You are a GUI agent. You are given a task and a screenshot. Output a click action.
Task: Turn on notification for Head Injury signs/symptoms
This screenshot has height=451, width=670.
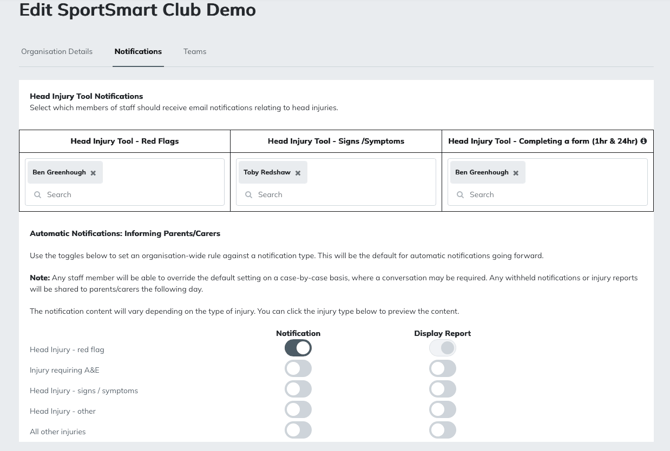click(298, 389)
